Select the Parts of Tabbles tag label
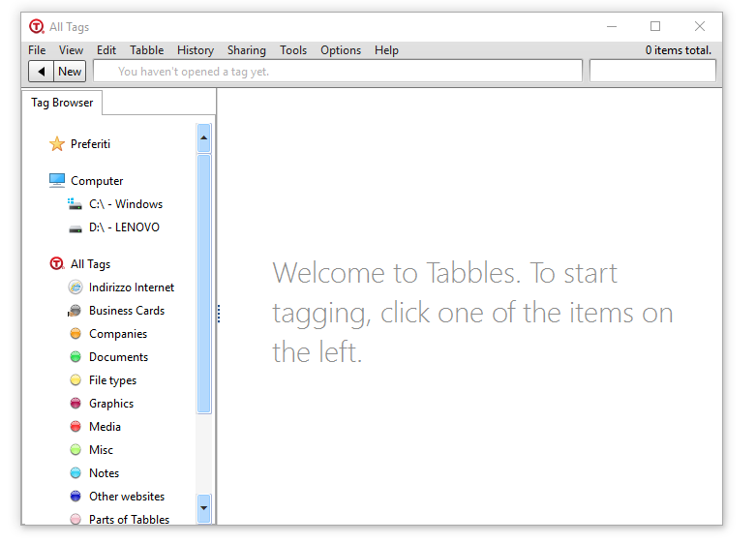The image size is (756, 544). click(129, 519)
